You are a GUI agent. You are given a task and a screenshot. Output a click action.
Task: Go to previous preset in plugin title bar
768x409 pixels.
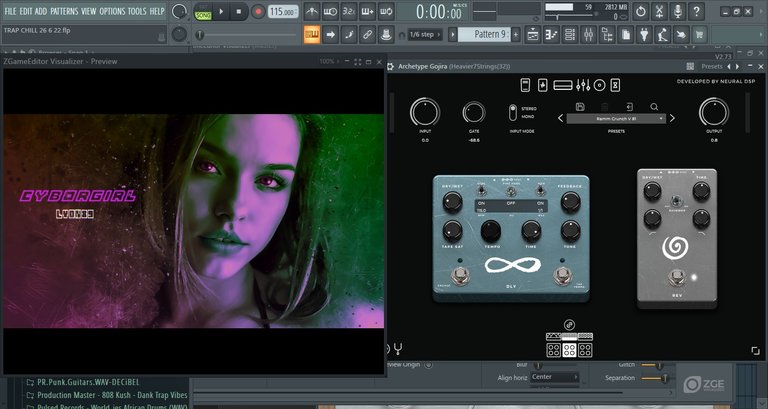pos(729,66)
